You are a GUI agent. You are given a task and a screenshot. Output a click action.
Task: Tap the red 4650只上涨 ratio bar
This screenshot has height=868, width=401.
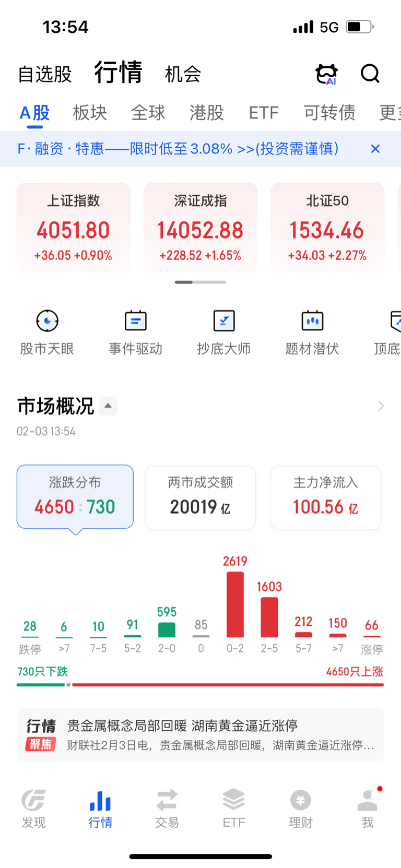228,685
